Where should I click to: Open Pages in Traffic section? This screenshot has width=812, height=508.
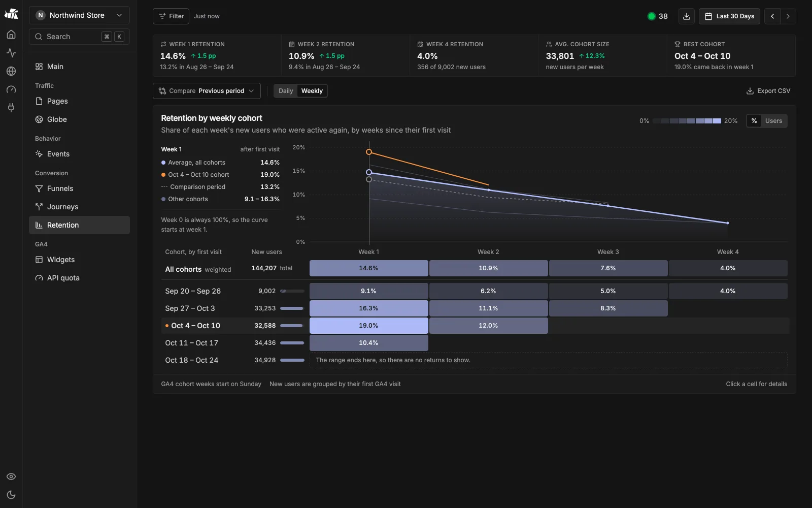tap(79, 101)
